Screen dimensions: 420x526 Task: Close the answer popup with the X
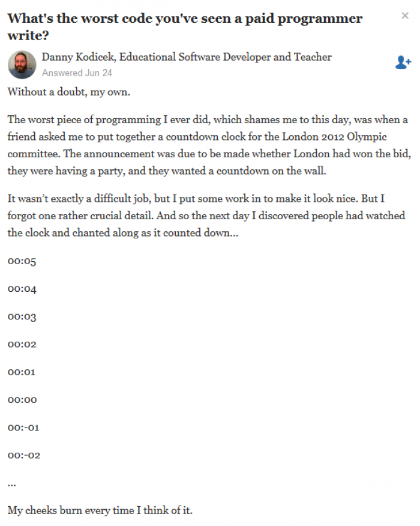[x=405, y=16]
